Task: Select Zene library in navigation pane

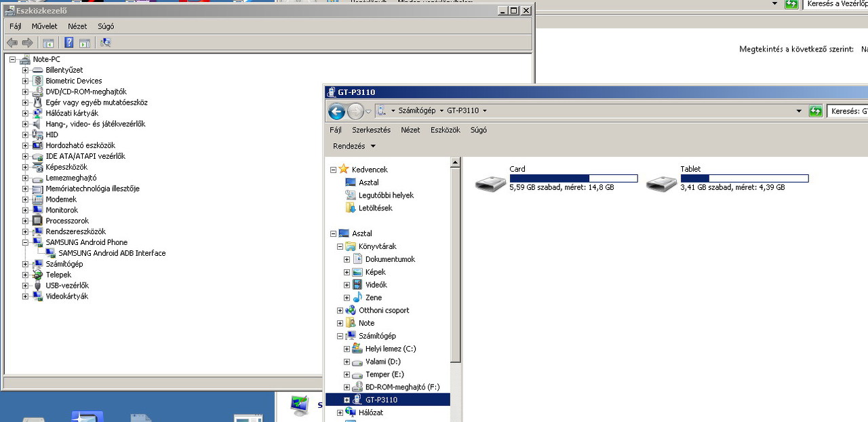Action: pos(374,298)
